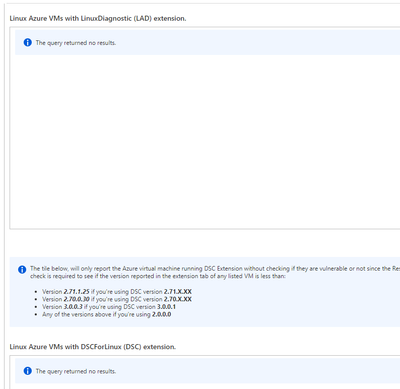Select heading "Linux Azure VMs with LinuxDiagnostic (LAD) extension."

tap(98, 19)
